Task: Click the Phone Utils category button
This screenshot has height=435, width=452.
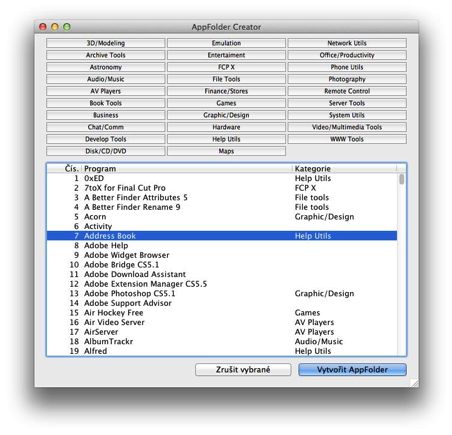Action: pyautogui.click(x=347, y=67)
